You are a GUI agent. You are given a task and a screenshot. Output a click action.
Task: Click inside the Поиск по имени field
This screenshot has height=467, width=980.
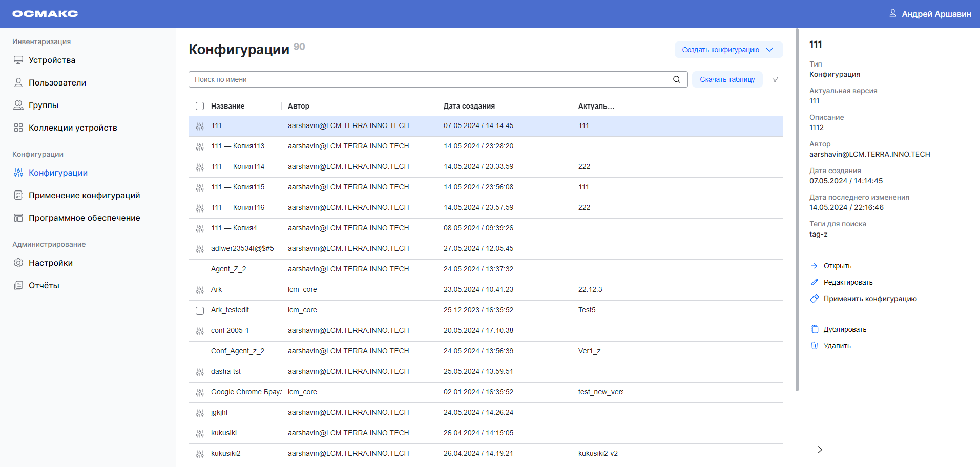[359, 79]
